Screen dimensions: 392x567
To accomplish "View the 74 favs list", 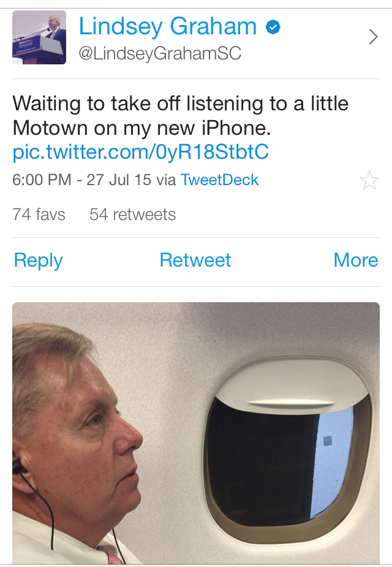I will point(39,215).
